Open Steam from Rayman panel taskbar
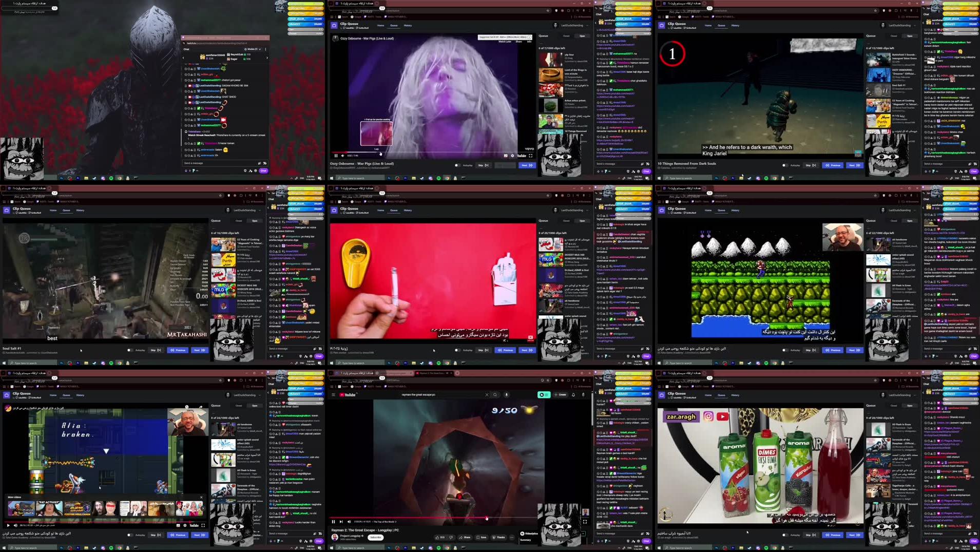 (x=422, y=548)
